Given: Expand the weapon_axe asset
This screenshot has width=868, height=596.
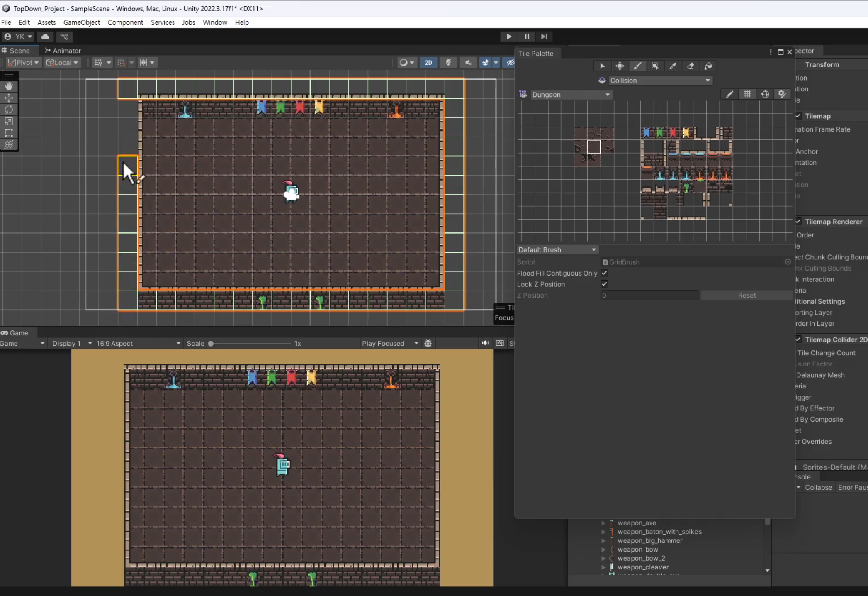Looking at the screenshot, I should coord(603,523).
